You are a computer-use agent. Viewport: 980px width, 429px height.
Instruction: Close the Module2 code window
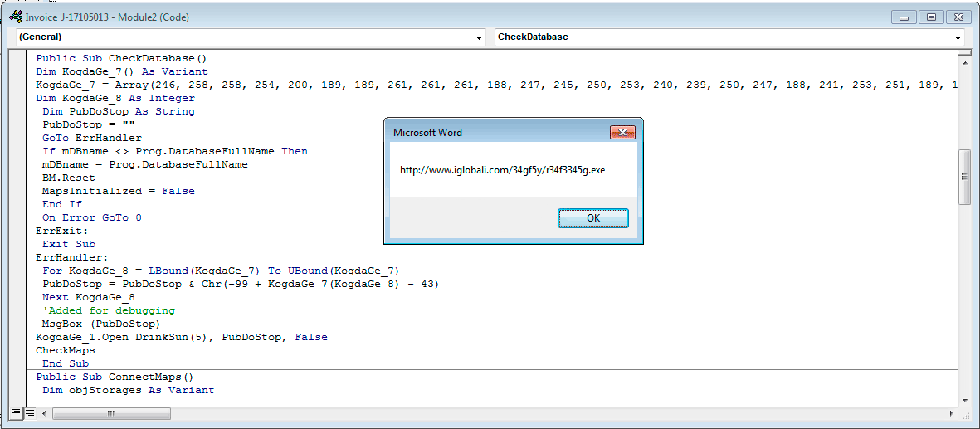[958, 17]
